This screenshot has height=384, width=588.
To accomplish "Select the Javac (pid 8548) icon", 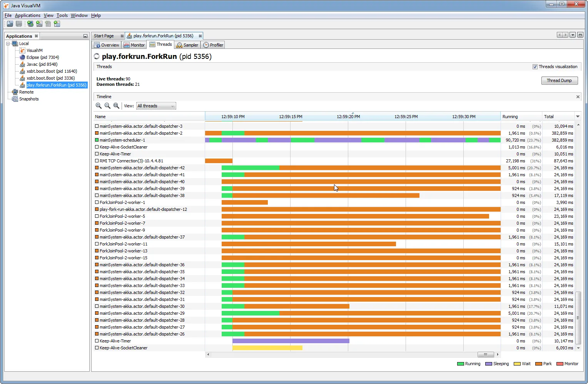I will 22,64.
